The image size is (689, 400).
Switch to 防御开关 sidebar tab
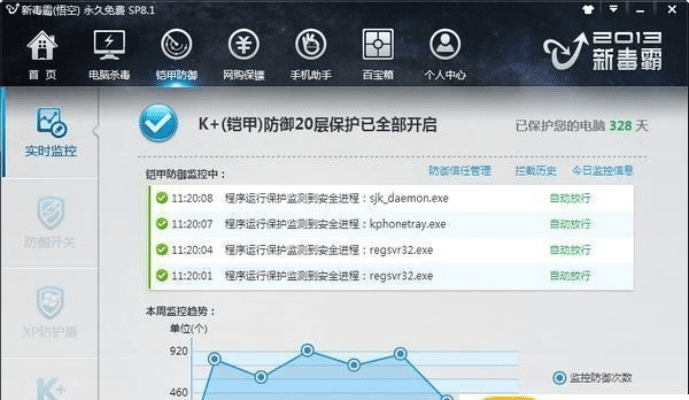[x=50, y=222]
